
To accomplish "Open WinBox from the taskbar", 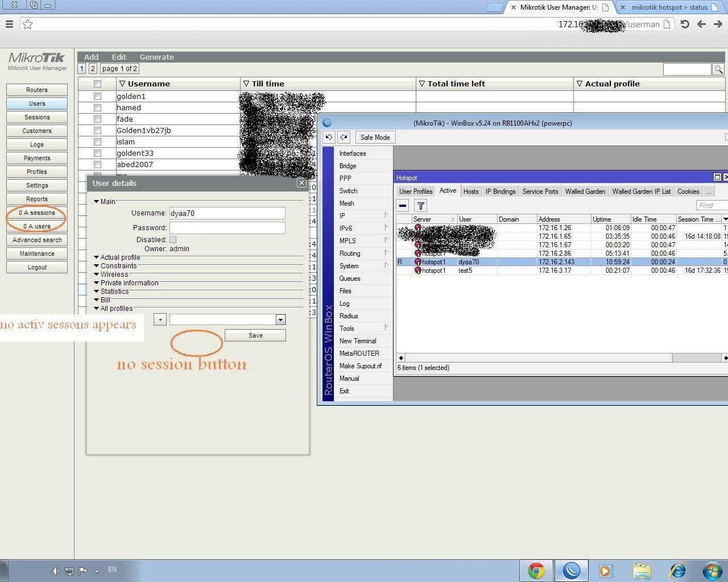I will pos(571,570).
